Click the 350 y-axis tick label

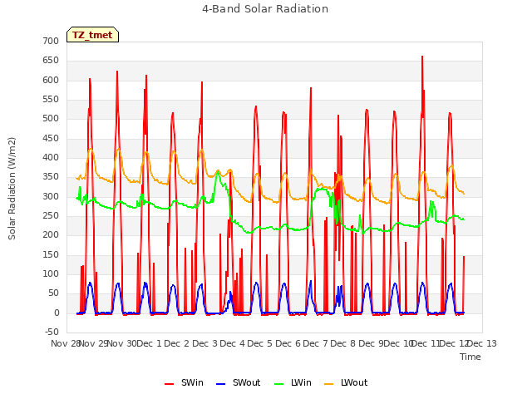pos(51,177)
